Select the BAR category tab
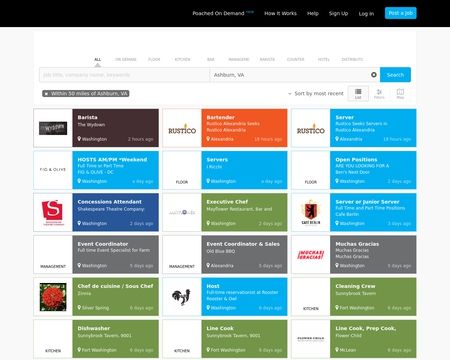 click(x=211, y=59)
